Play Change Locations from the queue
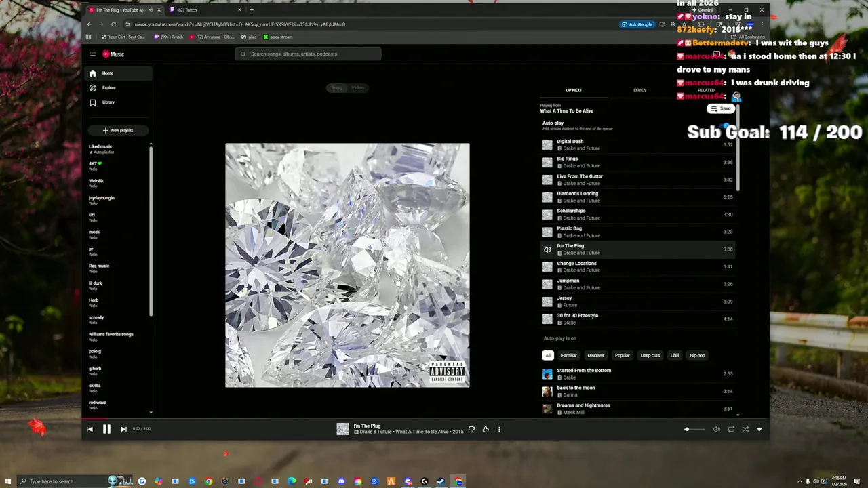Viewport: 868px width, 488px height. point(637,266)
